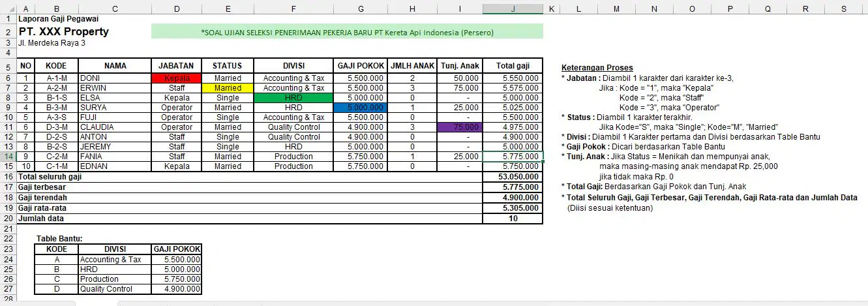The image size is (868, 306).
Task: Select the code cell B-3-M
Action: pos(57,107)
